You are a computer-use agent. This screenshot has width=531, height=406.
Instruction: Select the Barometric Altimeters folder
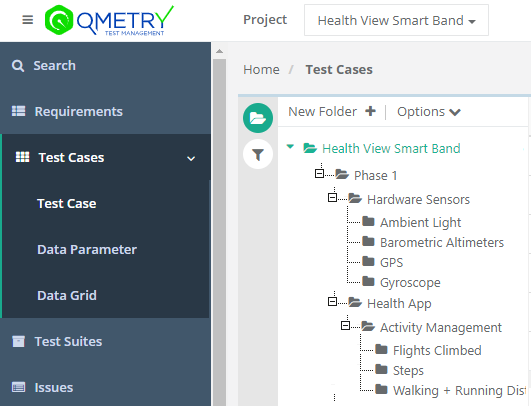coord(442,242)
